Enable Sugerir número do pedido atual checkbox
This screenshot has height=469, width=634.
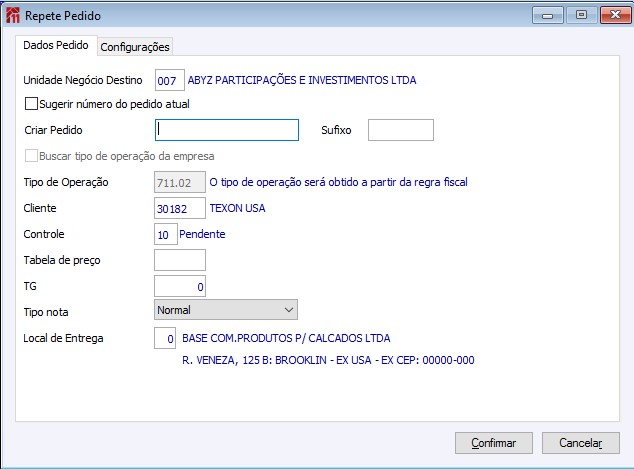coord(31,104)
